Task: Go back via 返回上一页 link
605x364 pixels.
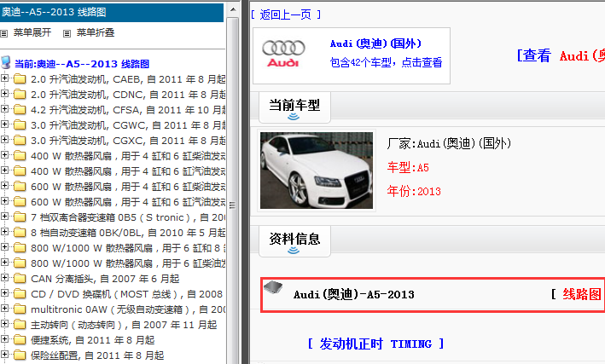Action: [x=285, y=14]
